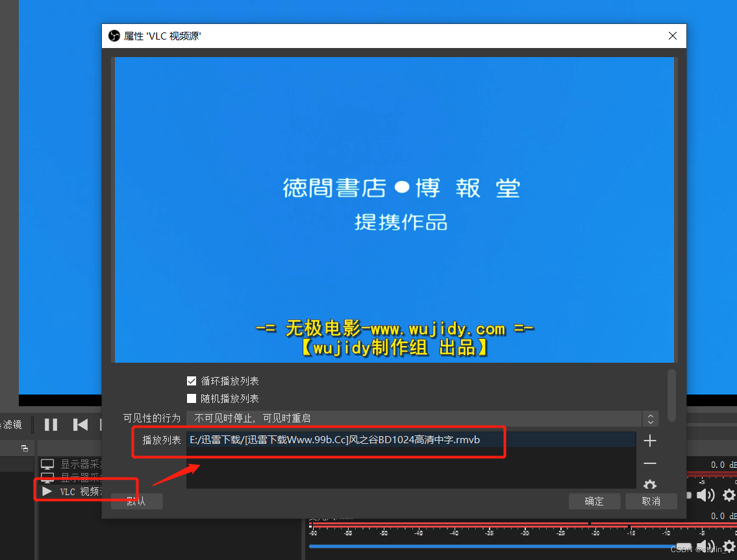Click the playlist path input field
Screen dimensions: 737x560
pos(409,439)
